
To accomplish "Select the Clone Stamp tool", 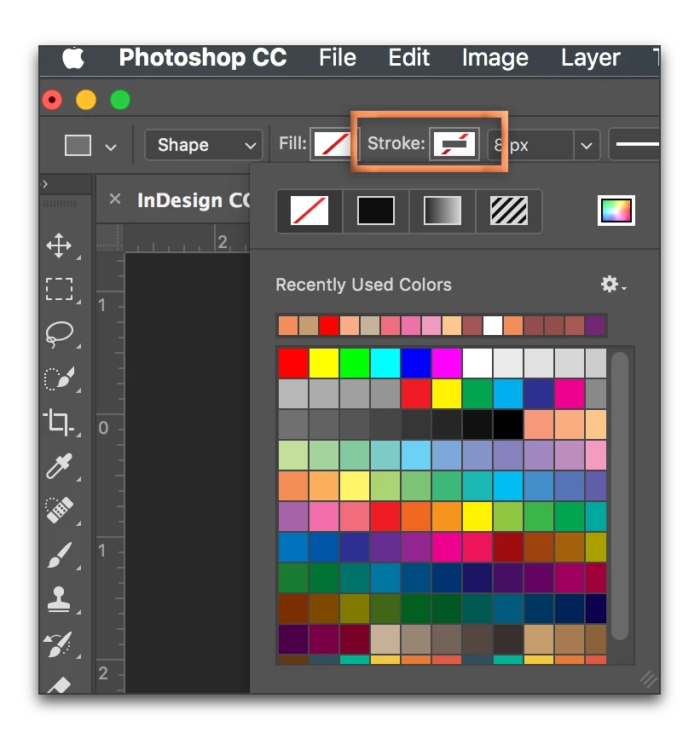I will pos(59,599).
